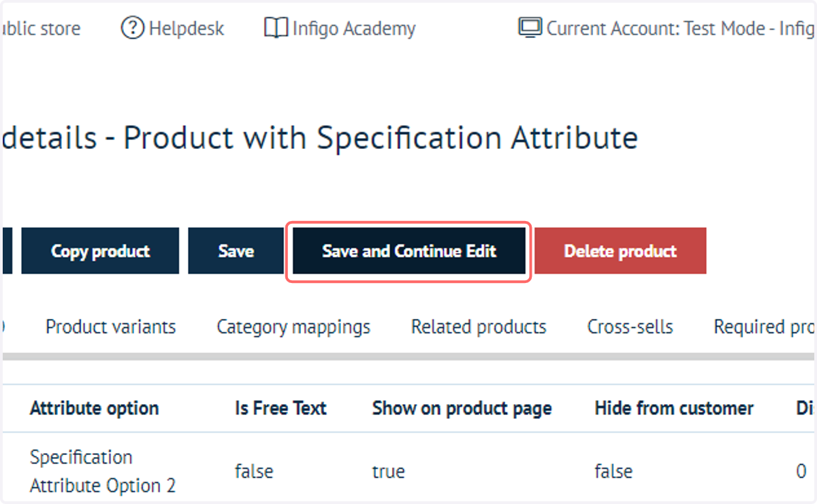Click the Save button
Image resolution: width=817 pixels, height=504 pixels.
coord(236,251)
